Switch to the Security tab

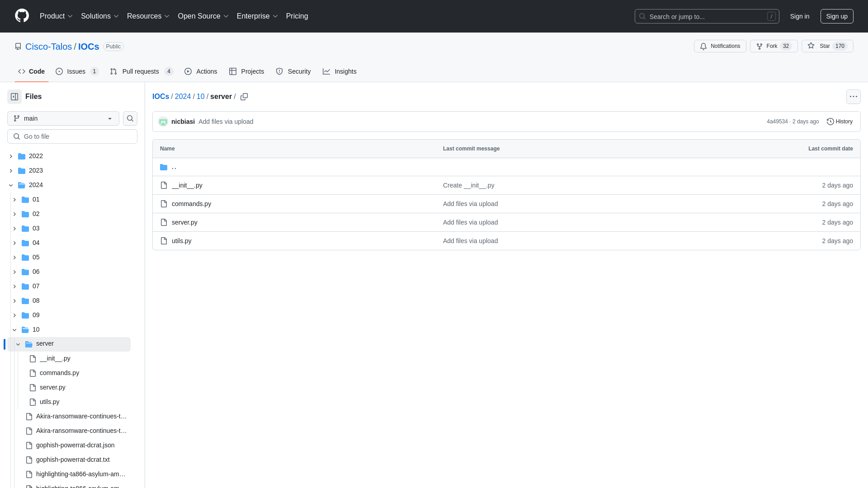[x=293, y=71]
